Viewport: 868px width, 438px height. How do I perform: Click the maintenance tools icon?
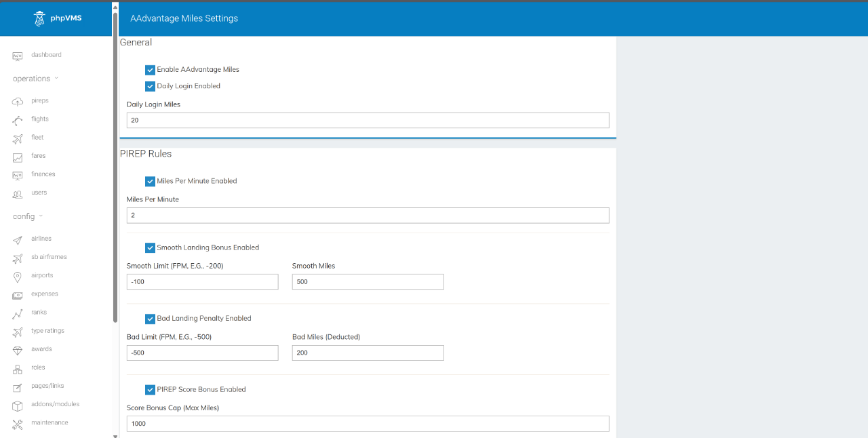[18, 424]
